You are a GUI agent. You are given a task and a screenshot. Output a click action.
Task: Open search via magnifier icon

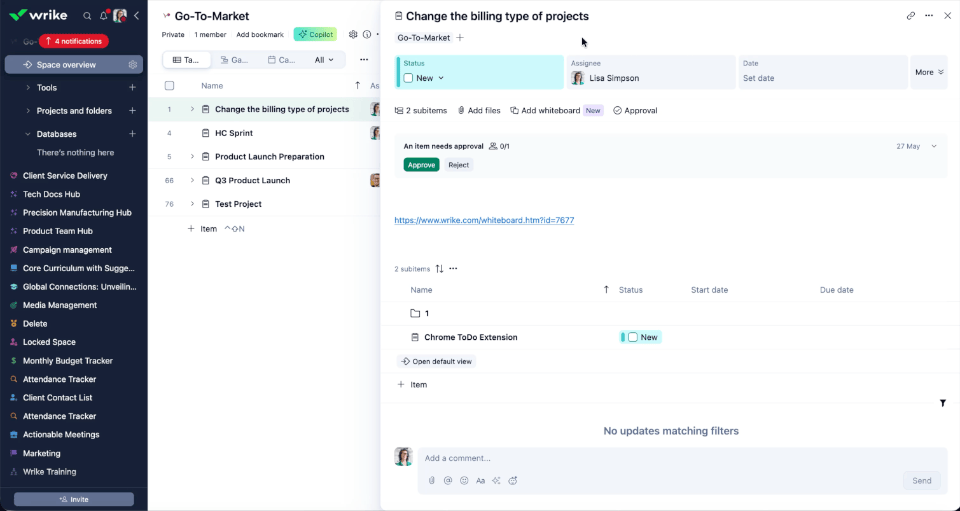[87, 16]
